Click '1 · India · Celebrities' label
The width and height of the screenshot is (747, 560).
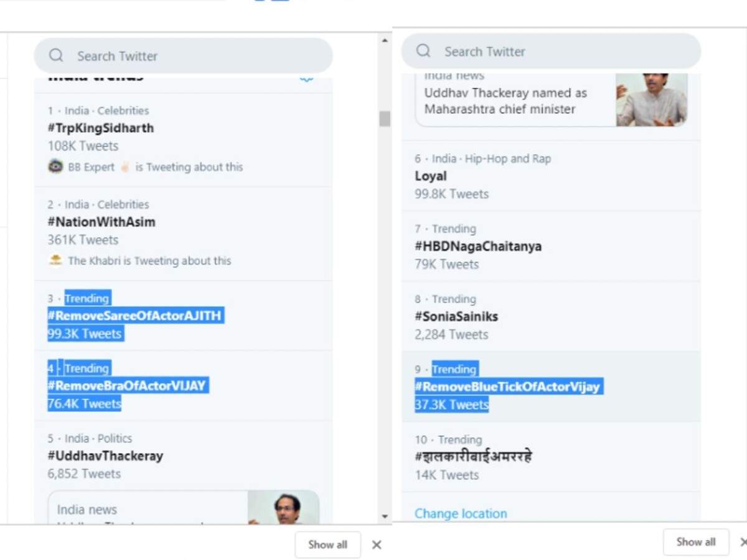98,111
